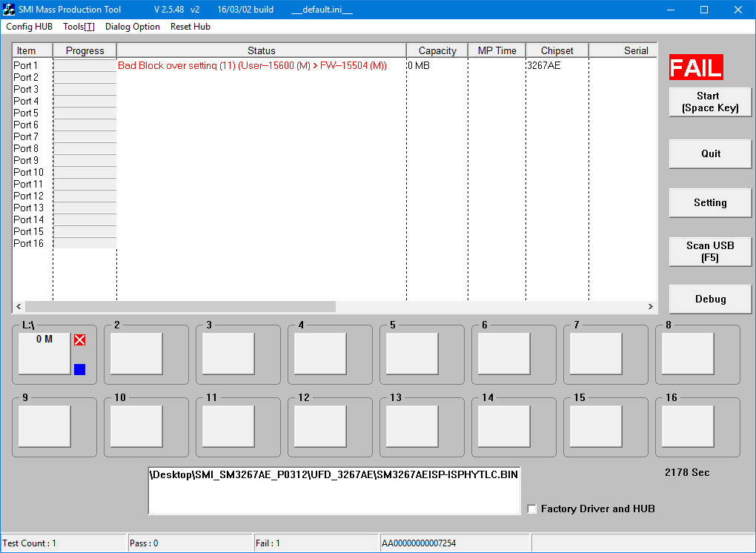Image resolution: width=756 pixels, height=553 pixels.
Task: Click the Chipset column header
Action: [x=557, y=50]
